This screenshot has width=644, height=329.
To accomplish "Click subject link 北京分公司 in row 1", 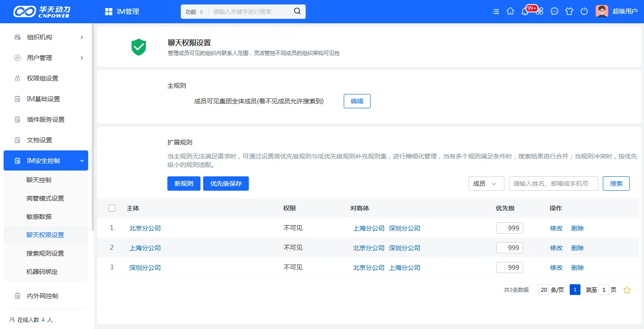I will tap(145, 228).
